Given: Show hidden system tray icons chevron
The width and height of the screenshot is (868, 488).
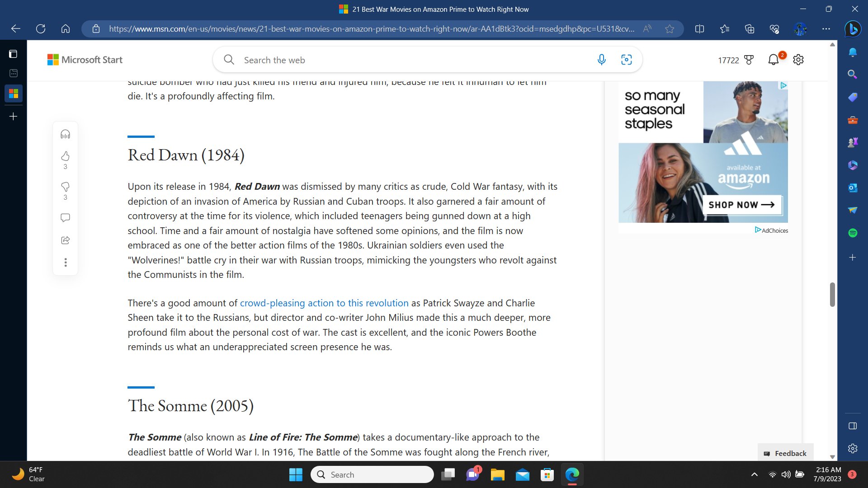Looking at the screenshot, I should coord(754,474).
